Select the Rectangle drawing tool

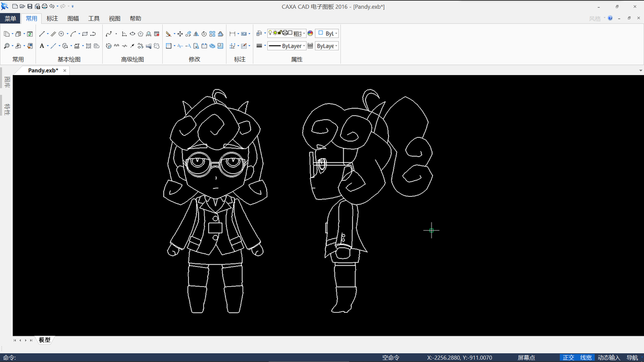tap(85, 34)
